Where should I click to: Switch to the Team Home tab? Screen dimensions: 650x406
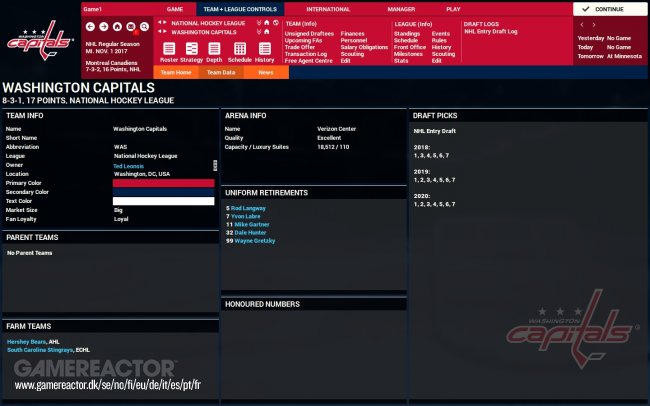coord(176,72)
